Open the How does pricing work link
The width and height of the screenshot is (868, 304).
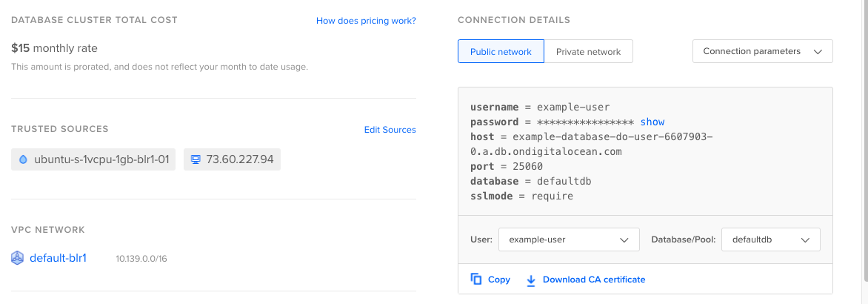coord(366,21)
